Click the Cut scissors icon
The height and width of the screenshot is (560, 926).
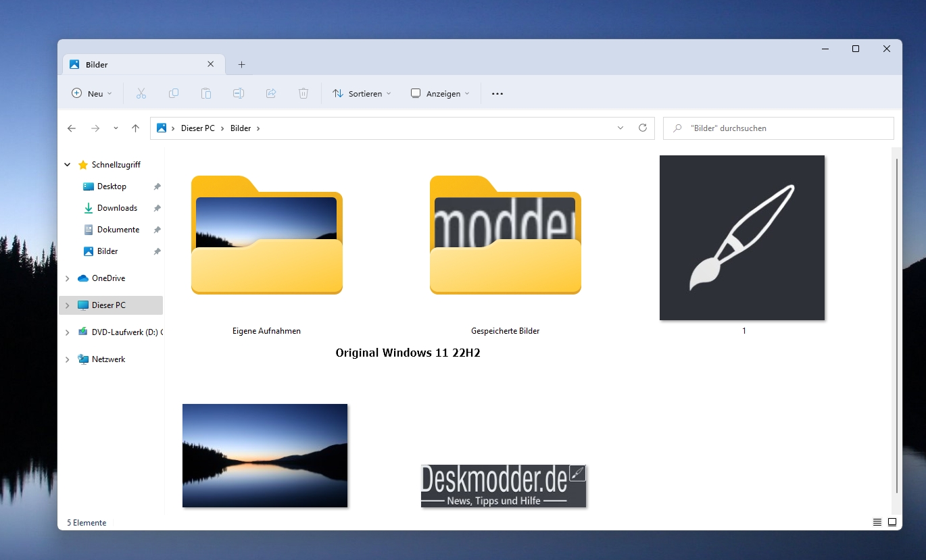(x=141, y=93)
